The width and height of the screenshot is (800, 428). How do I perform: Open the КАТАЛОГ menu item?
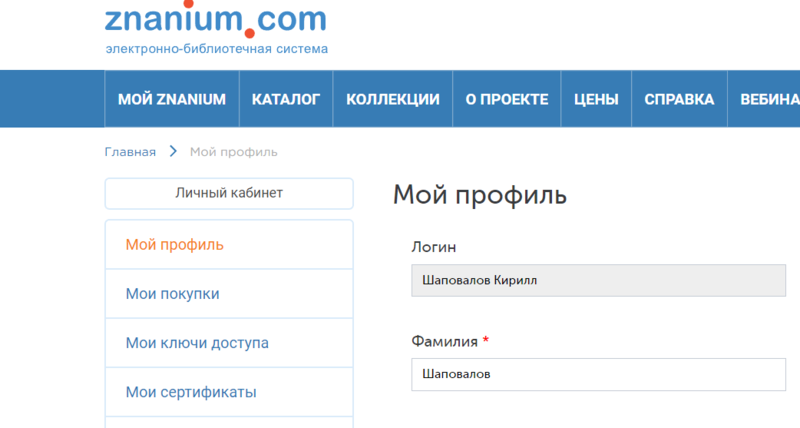pos(286,99)
